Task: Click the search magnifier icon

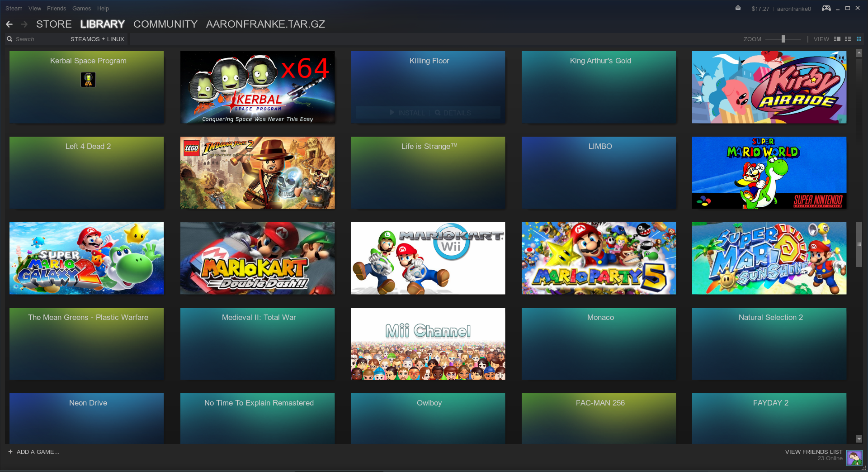Action: pos(9,39)
